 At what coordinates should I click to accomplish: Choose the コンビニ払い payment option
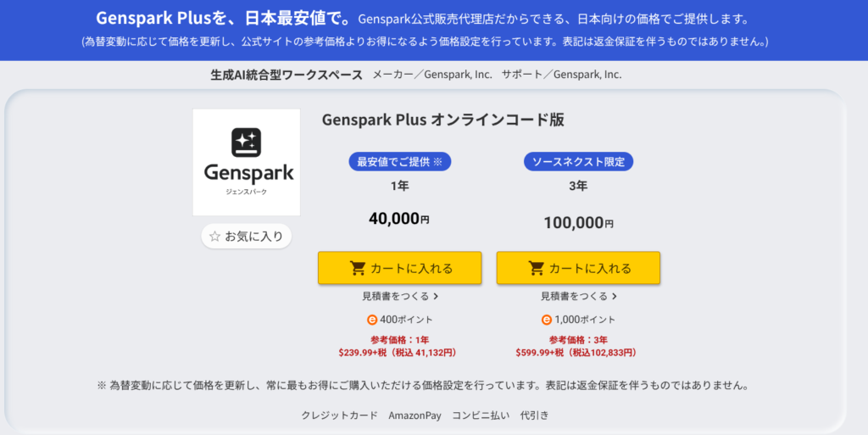coord(480,415)
